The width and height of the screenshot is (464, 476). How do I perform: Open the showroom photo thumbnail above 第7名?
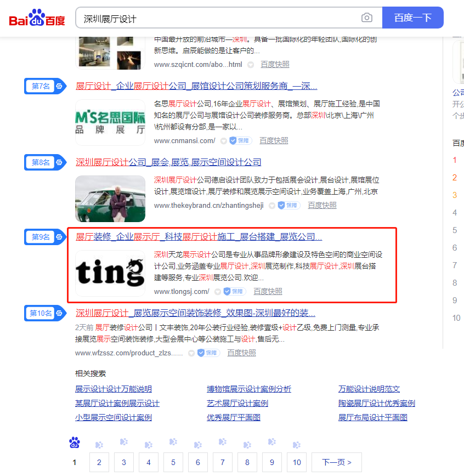[110, 53]
